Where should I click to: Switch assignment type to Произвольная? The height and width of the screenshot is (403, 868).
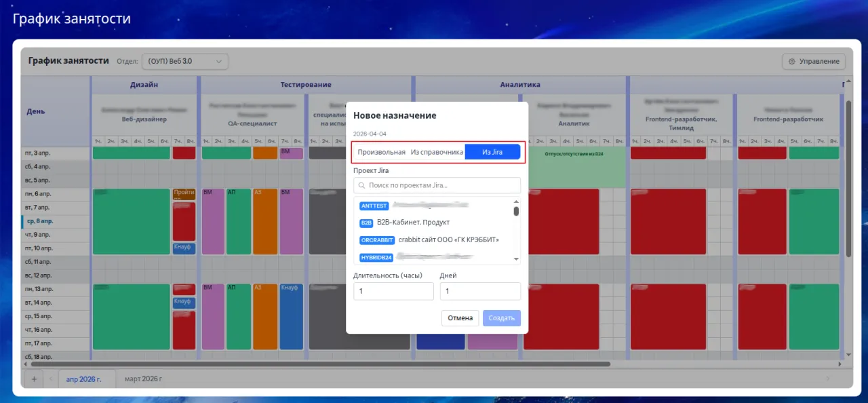pyautogui.click(x=381, y=152)
